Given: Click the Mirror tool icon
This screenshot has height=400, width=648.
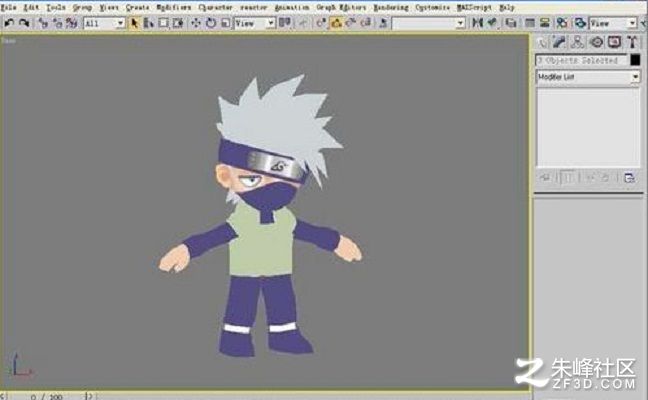Looking at the screenshot, I should tap(477, 23).
